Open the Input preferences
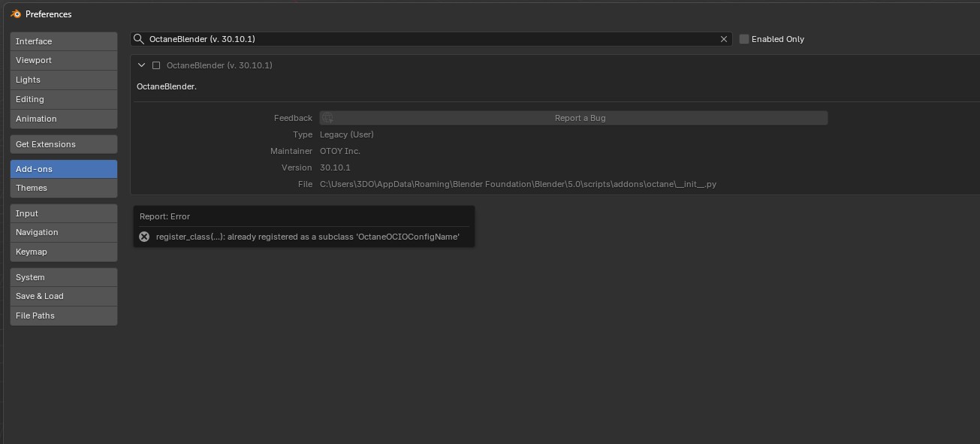 [x=64, y=213]
